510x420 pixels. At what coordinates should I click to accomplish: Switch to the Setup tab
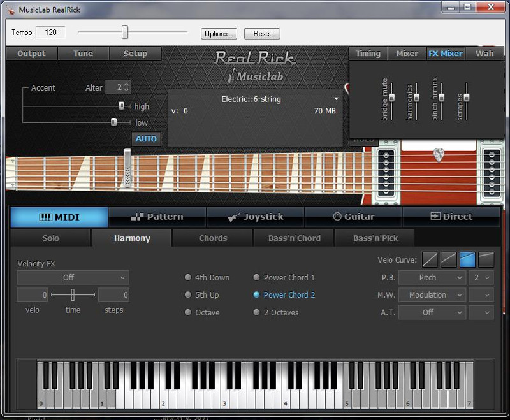pyautogui.click(x=135, y=54)
